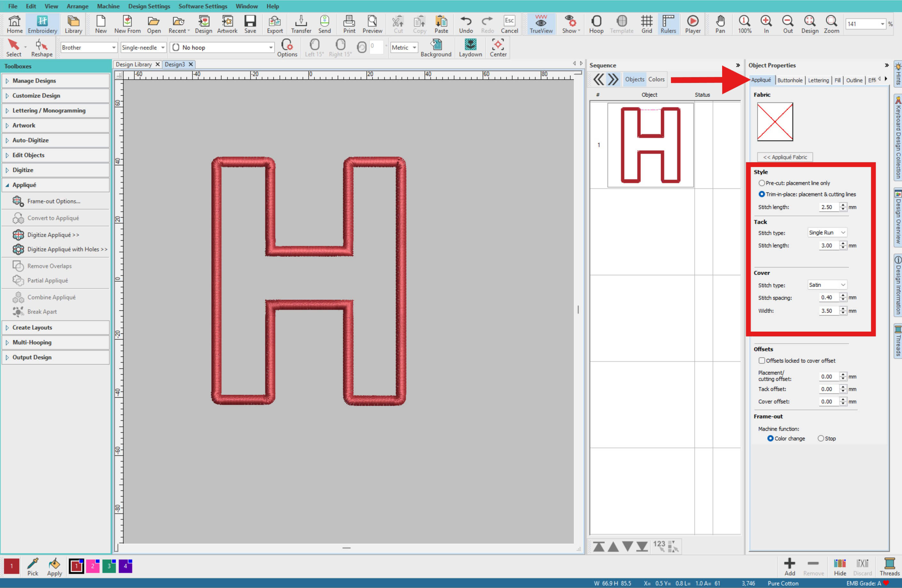Click Hide unused colors icon
Image resolution: width=902 pixels, height=588 pixels.
click(x=840, y=567)
